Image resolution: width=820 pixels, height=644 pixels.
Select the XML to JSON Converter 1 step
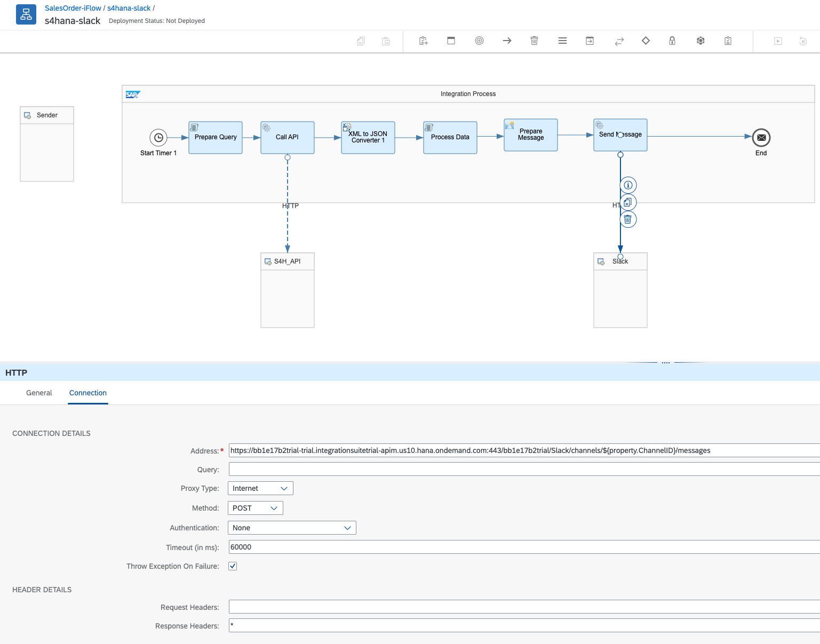tap(368, 138)
